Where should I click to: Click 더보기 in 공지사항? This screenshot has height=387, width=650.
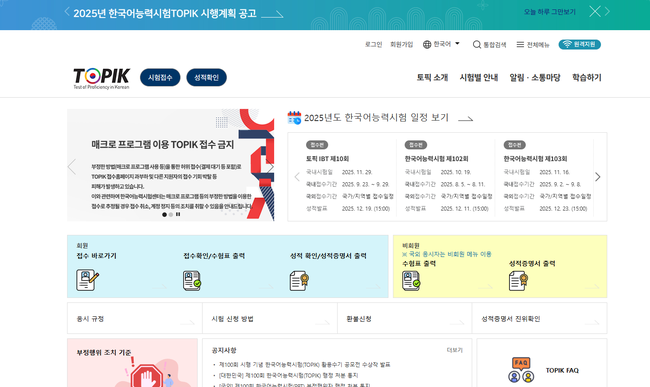pyautogui.click(x=454, y=350)
